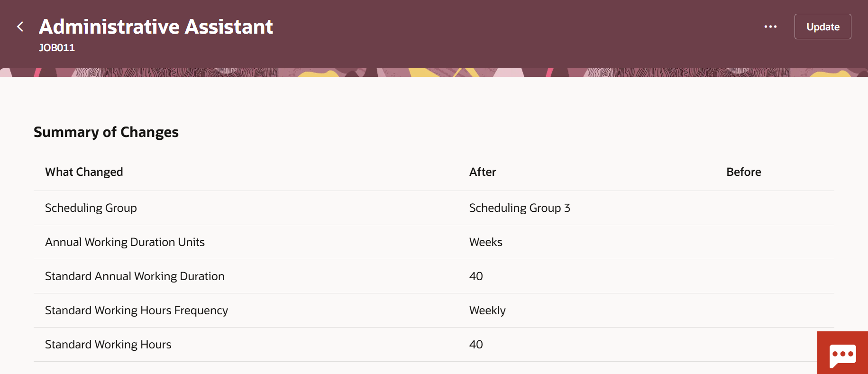Click the Update button
Image resolution: width=868 pixels, height=374 pixels.
pyautogui.click(x=822, y=27)
